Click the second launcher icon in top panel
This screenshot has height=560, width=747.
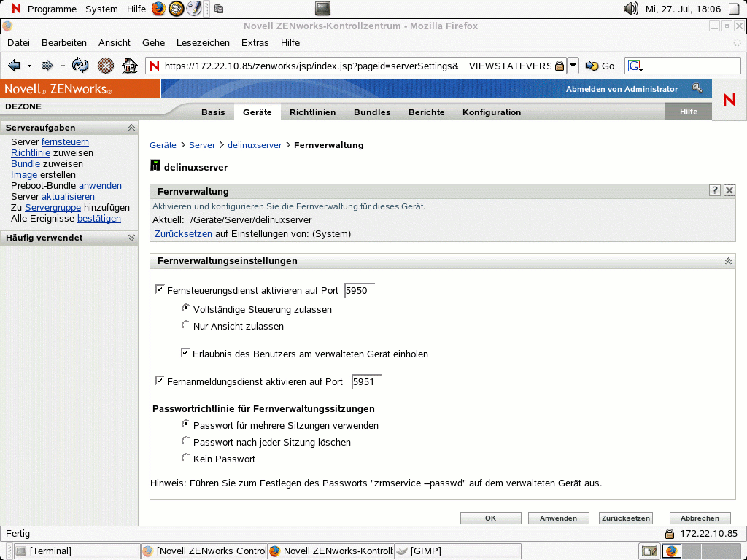coord(177,9)
